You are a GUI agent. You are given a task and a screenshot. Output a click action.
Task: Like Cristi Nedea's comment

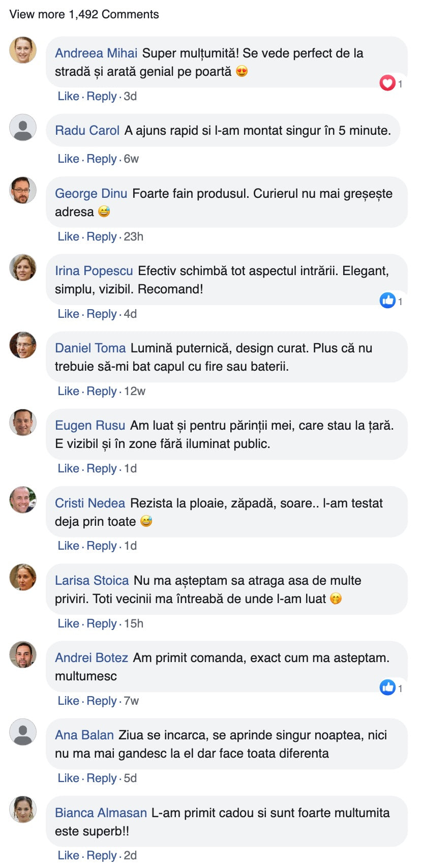pyautogui.click(x=68, y=546)
